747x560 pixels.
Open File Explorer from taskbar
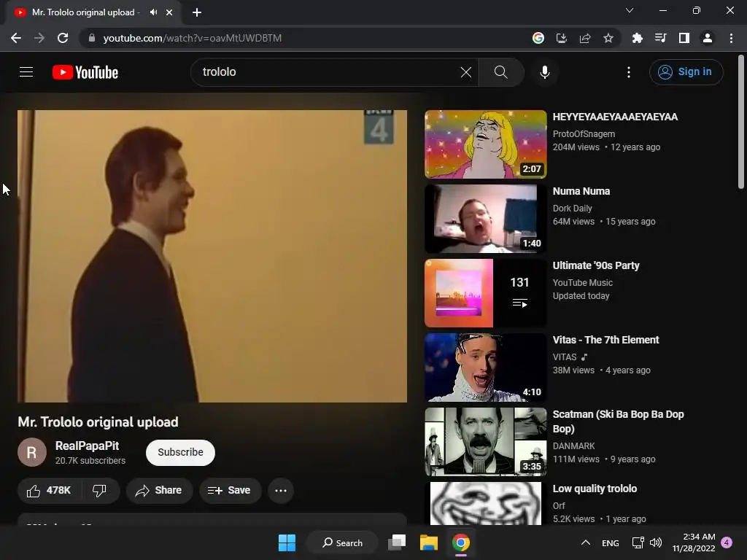coord(429,542)
